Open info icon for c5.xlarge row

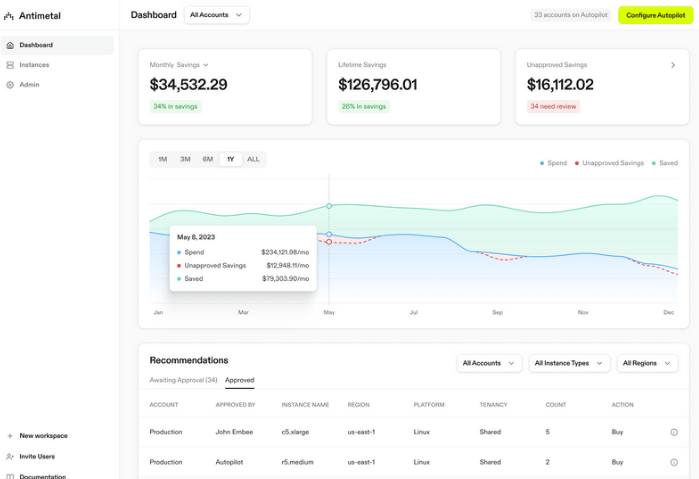point(674,432)
